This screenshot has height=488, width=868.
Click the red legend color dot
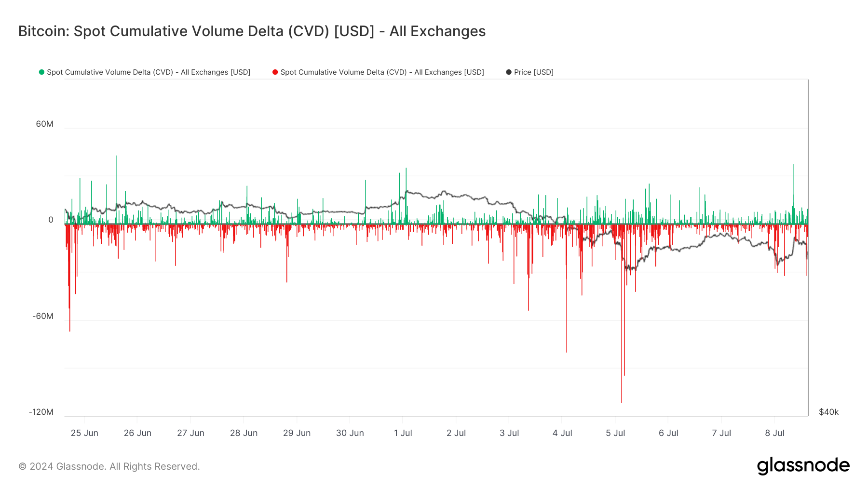pos(275,72)
